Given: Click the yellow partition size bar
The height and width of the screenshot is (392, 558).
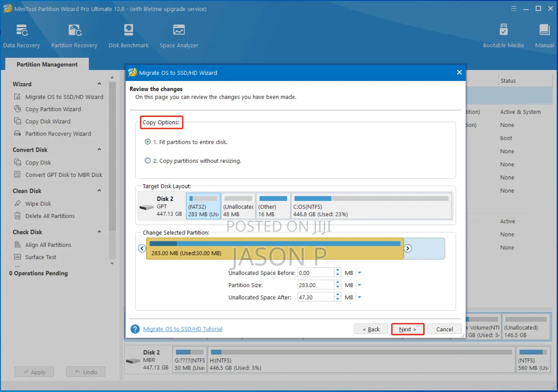Looking at the screenshot, I should pyautogui.click(x=275, y=249).
